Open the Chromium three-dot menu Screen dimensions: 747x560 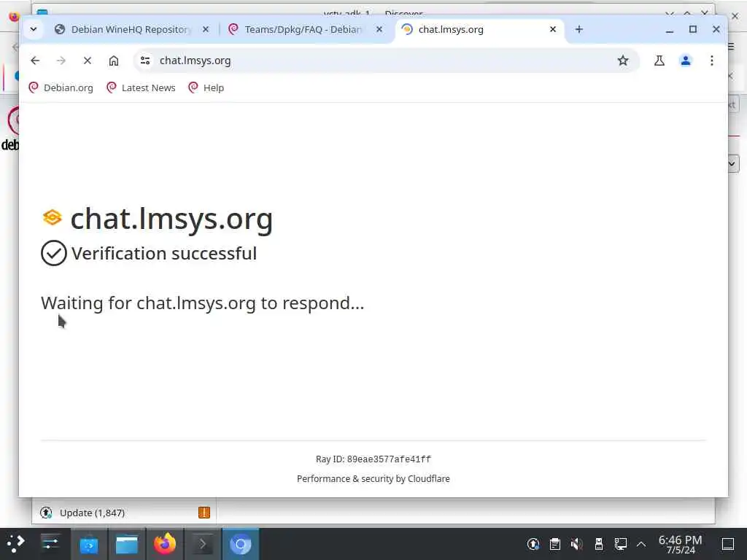click(x=712, y=61)
